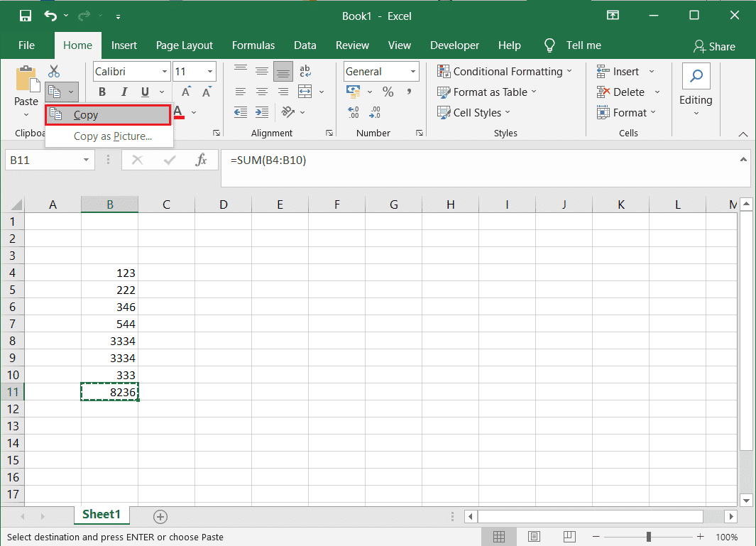Image resolution: width=756 pixels, height=546 pixels.
Task: Click Increase Decimal
Action: 354,112
